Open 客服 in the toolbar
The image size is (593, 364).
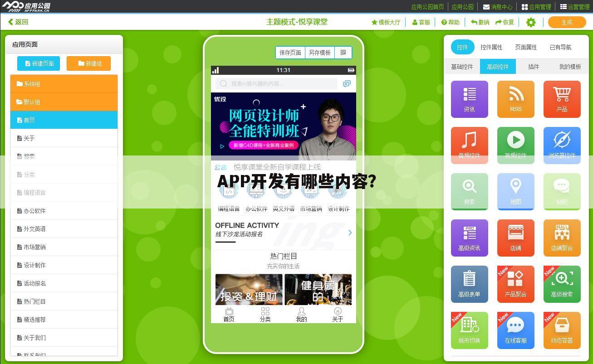(x=421, y=22)
